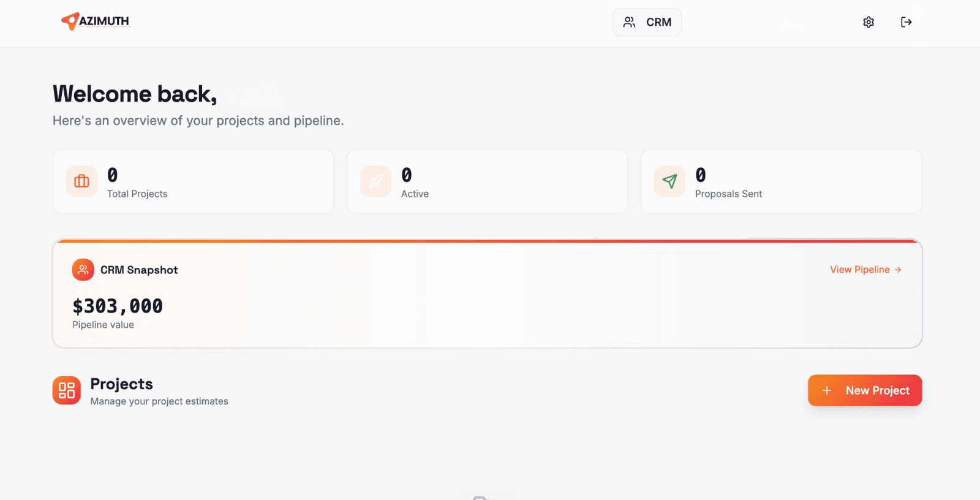Click the briefcase icon on Total Projects card

tap(81, 181)
